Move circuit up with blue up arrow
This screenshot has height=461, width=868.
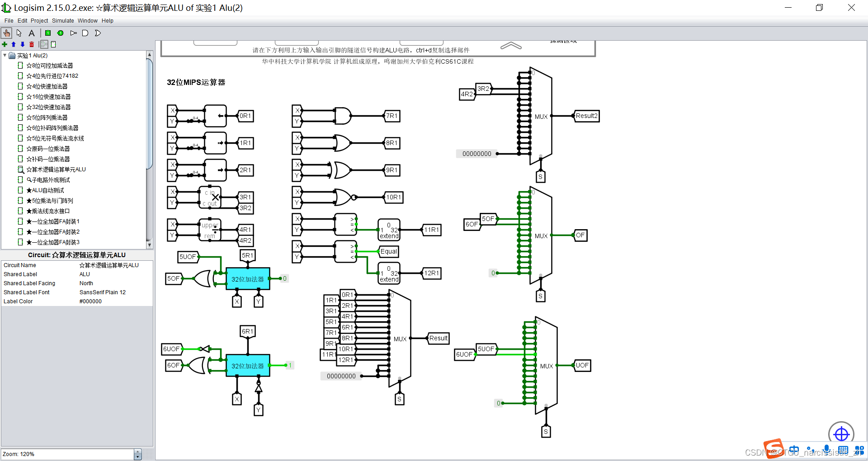pos(14,44)
